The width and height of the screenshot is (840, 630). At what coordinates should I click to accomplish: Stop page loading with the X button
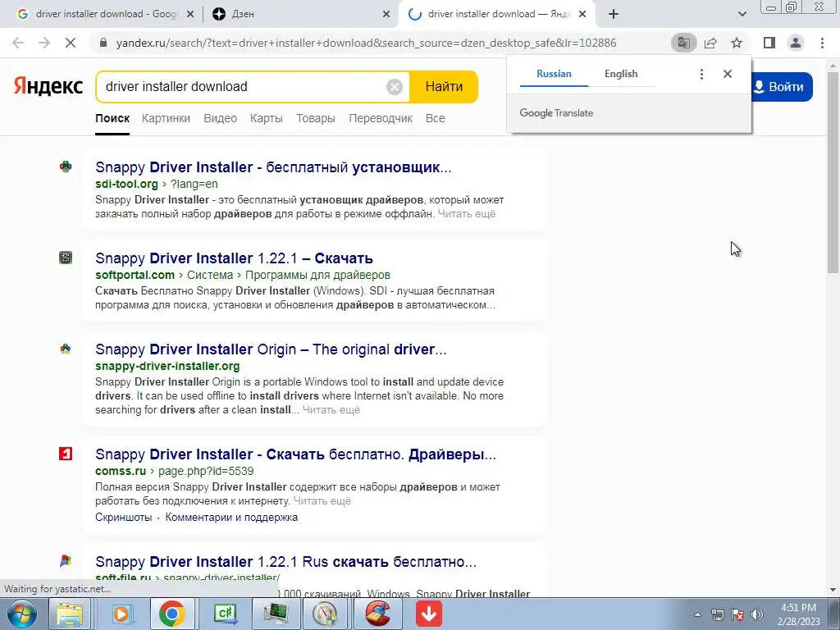coord(71,43)
